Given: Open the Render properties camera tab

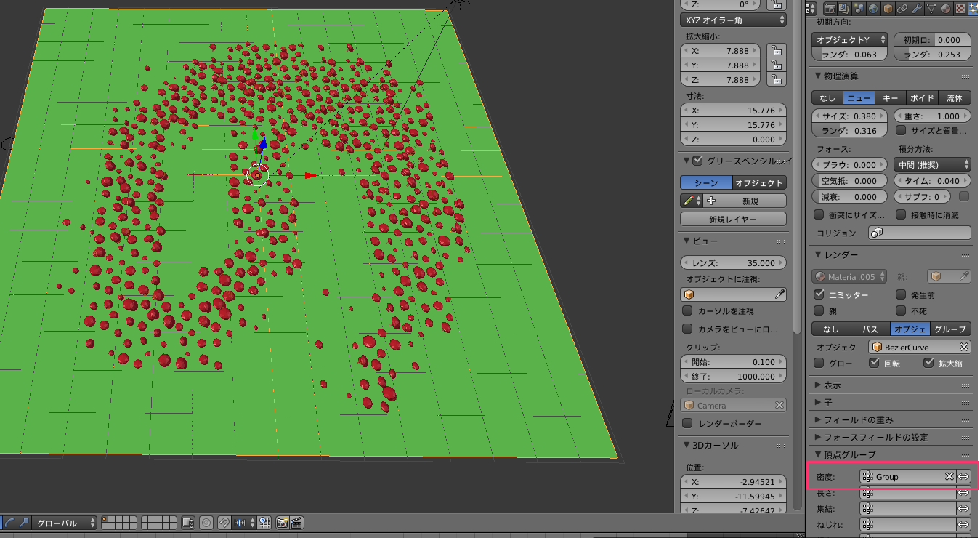Looking at the screenshot, I should (x=830, y=9).
